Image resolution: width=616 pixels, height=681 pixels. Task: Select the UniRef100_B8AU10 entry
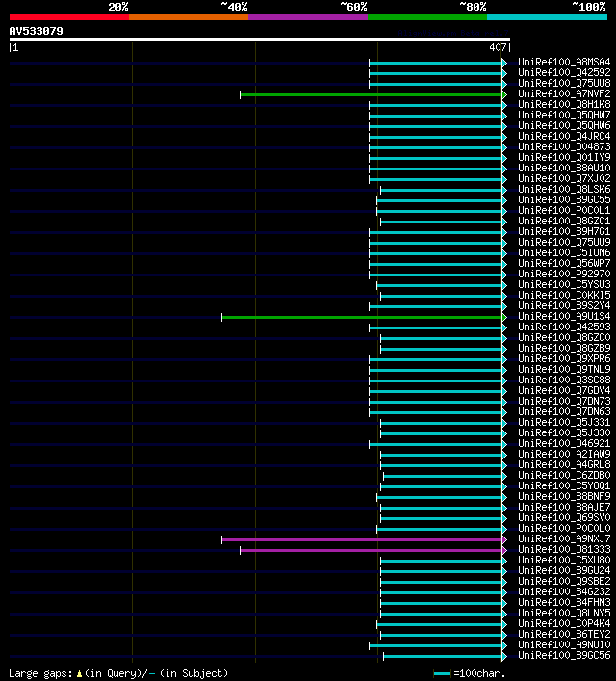tap(564, 168)
